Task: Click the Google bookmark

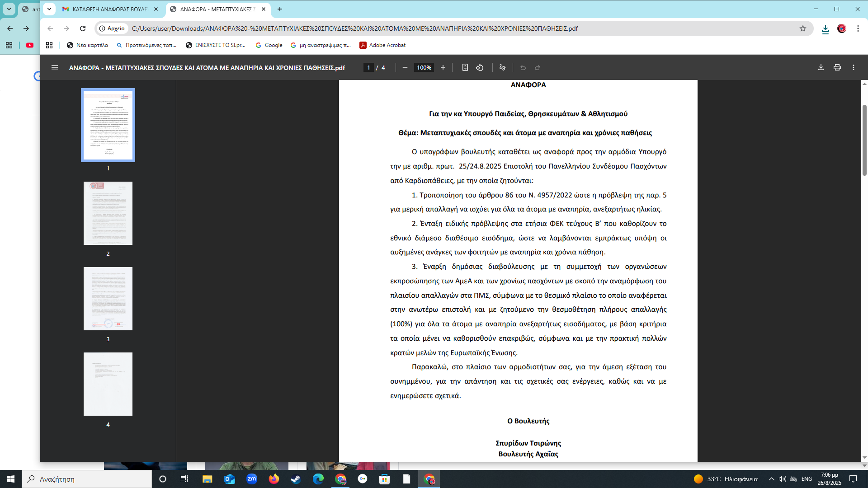Action: coord(269,45)
